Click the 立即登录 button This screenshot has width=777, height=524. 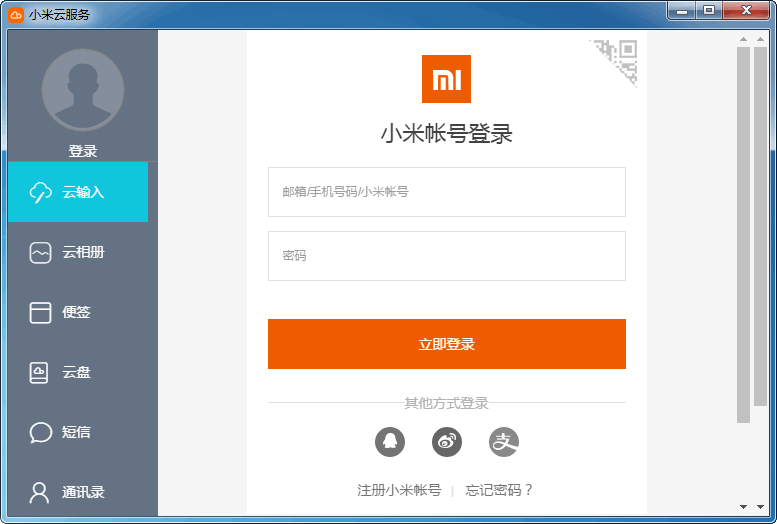click(447, 344)
